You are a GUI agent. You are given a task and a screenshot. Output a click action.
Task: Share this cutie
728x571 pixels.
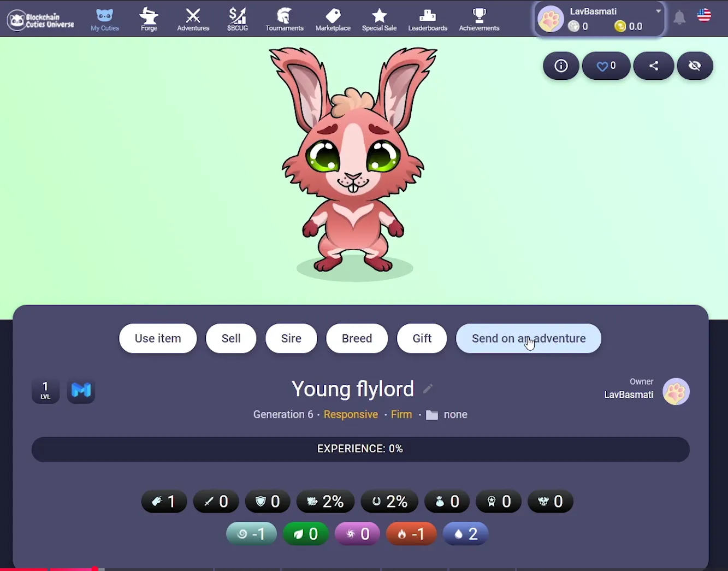654,66
